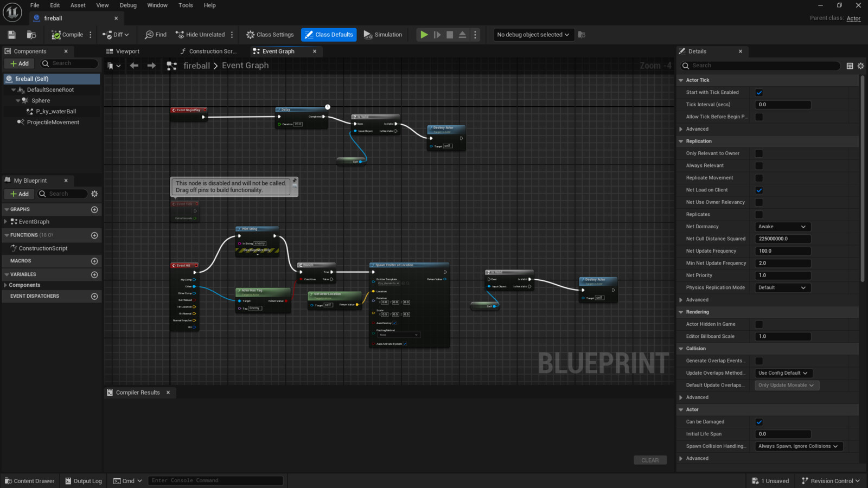Open Physics Replication Mode dropdown
This screenshot has height=488, width=868.
point(783,288)
